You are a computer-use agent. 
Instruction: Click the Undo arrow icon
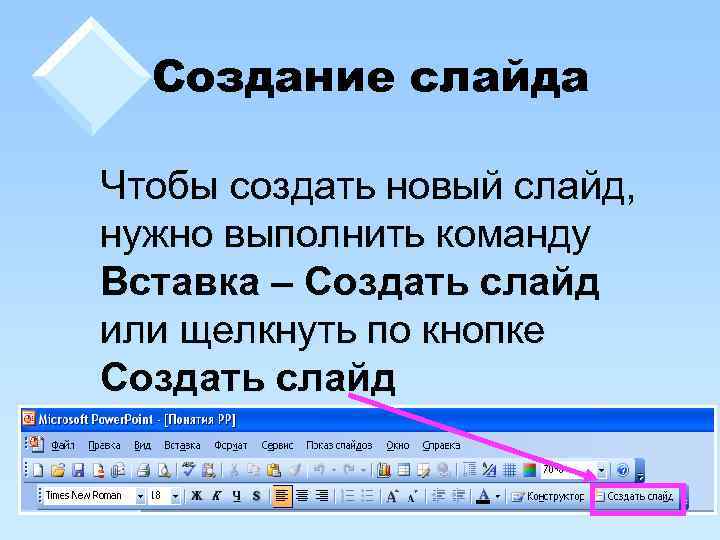[x=320, y=470]
